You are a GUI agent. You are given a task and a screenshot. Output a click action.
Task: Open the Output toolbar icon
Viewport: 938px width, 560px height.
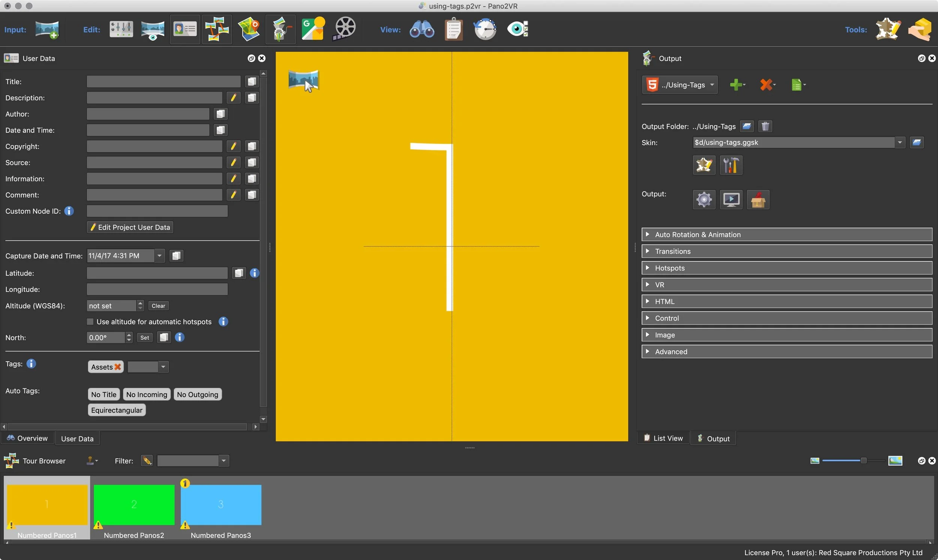(280, 29)
